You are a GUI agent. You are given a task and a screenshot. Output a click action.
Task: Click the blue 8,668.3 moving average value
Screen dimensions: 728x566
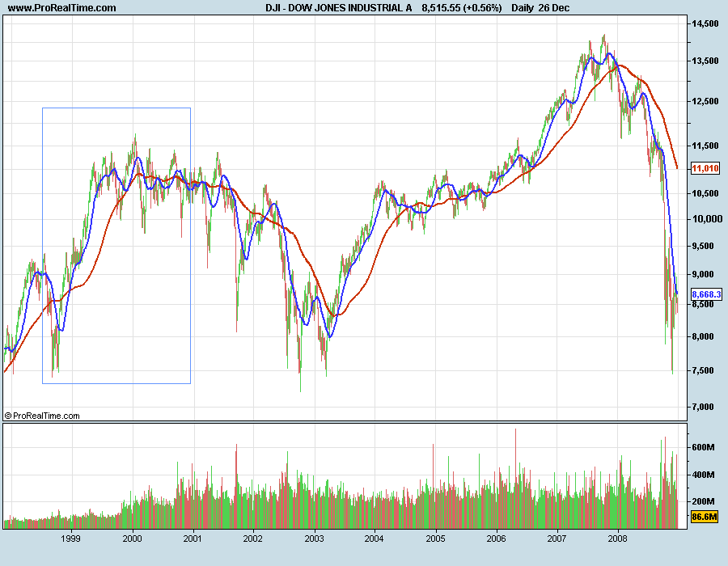point(706,294)
